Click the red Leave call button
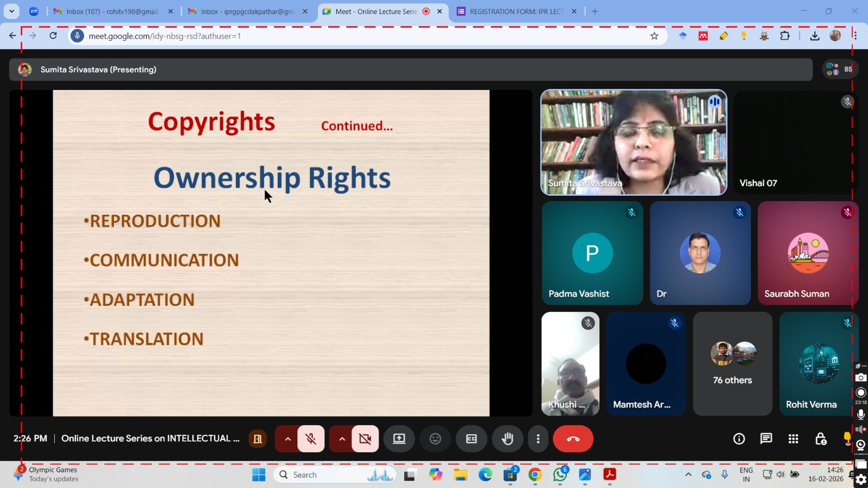The height and width of the screenshot is (488, 868). coord(573,439)
